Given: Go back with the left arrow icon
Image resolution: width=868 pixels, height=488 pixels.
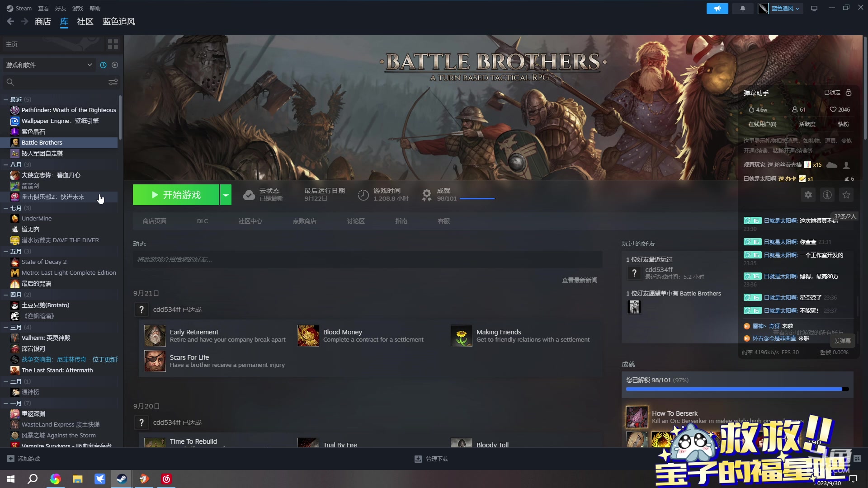Looking at the screenshot, I should [10, 21].
